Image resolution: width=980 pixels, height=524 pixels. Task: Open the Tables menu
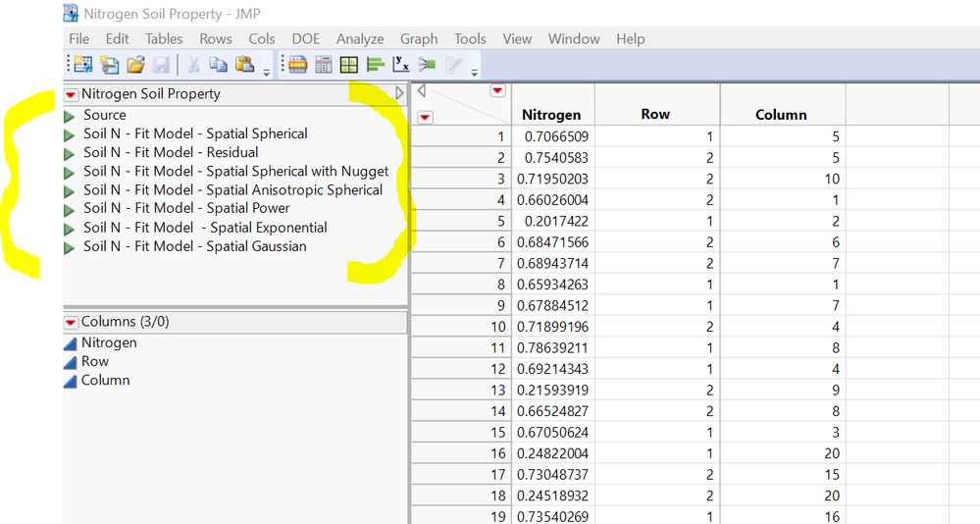point(164,39)
